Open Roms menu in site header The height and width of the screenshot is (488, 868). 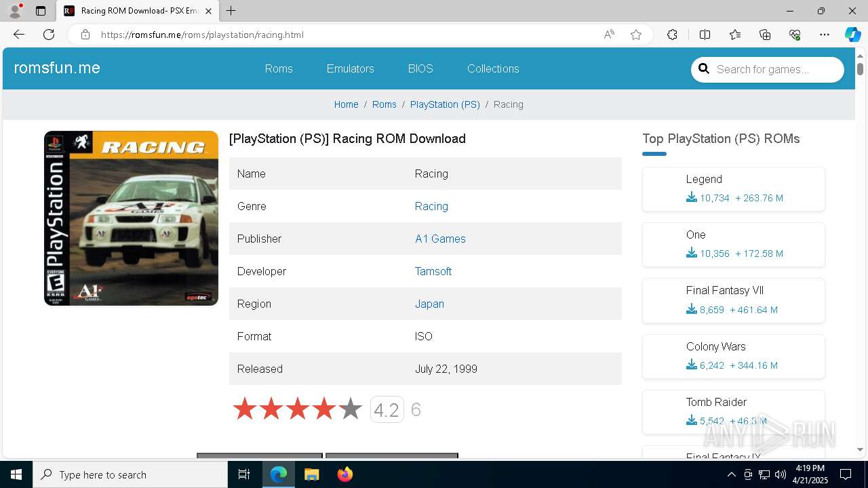coord(279,68)
